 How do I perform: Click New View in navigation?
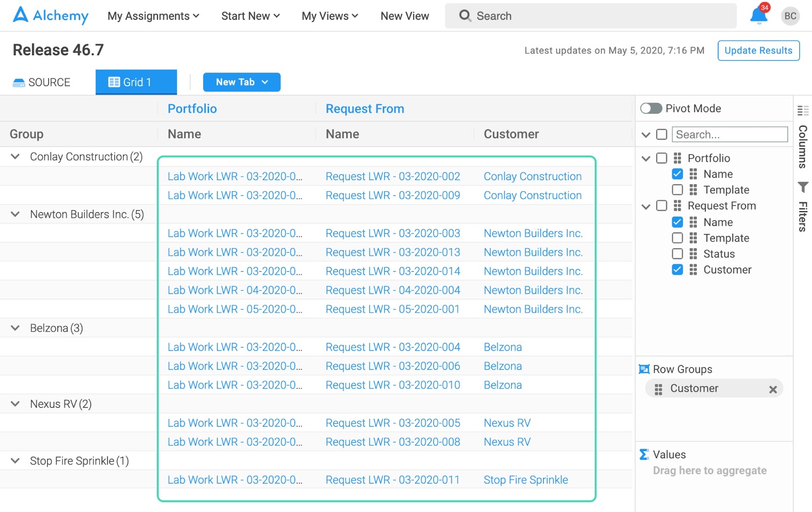404,16
